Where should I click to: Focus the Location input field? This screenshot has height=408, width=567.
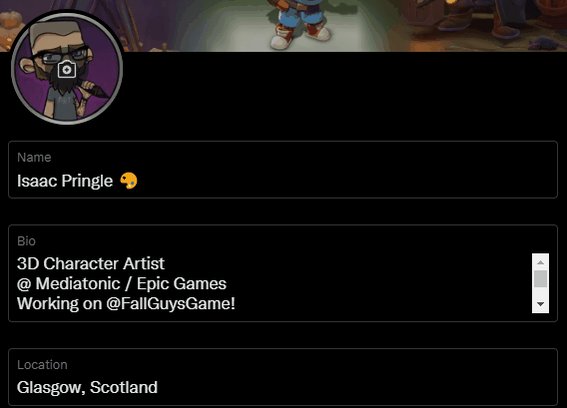tap(283, 377)
